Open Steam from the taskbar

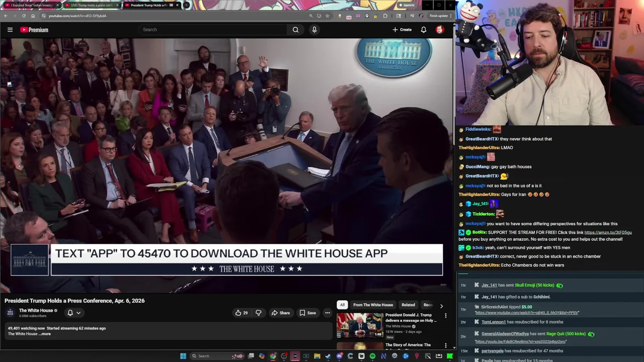pos(328,356)
